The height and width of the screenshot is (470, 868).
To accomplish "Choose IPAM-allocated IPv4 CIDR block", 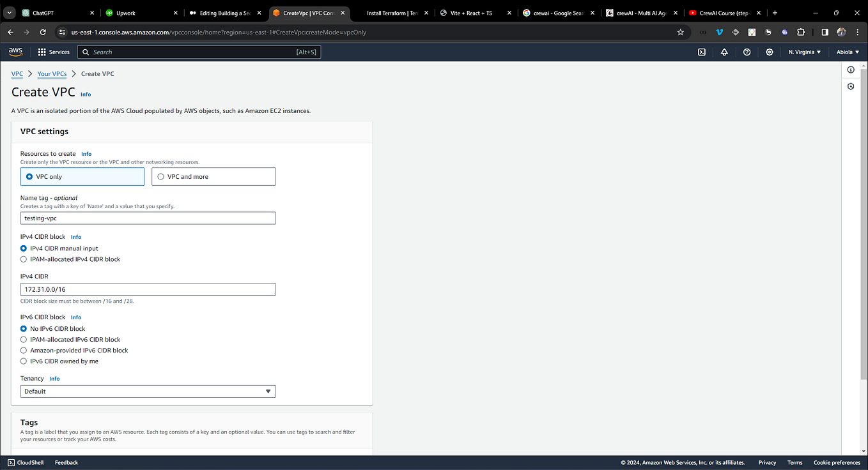I will (x=24, y=259).
